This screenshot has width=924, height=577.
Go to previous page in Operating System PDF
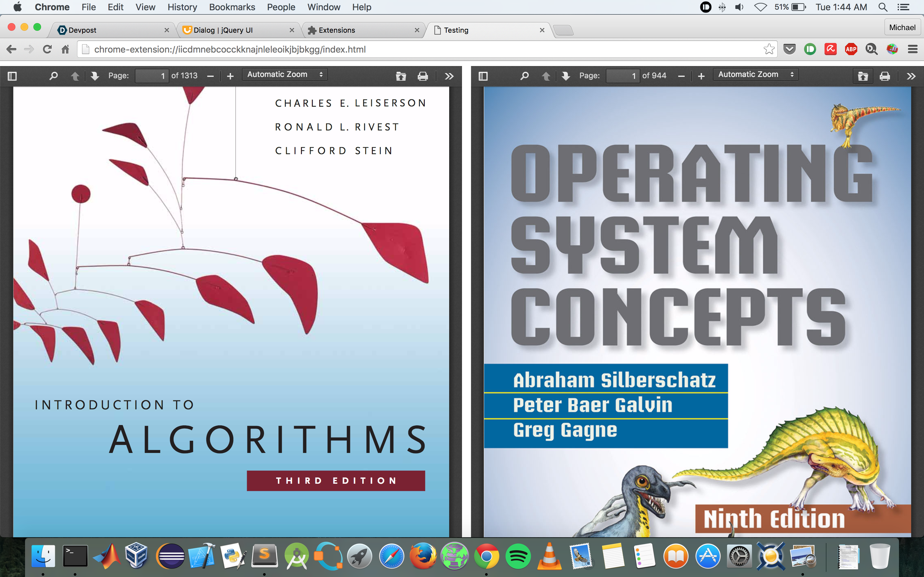pyautogui.click(x=546, y=76)
